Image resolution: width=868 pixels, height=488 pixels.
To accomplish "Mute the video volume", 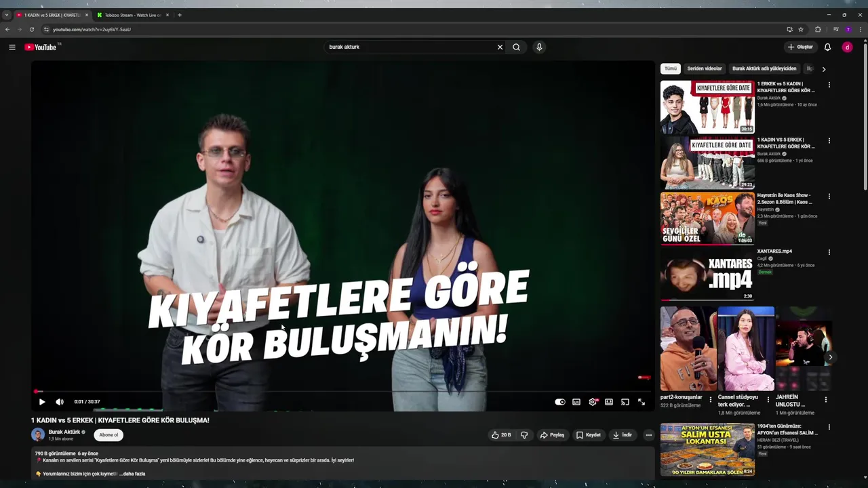I will pyautogui.click(x=60, y=402).
